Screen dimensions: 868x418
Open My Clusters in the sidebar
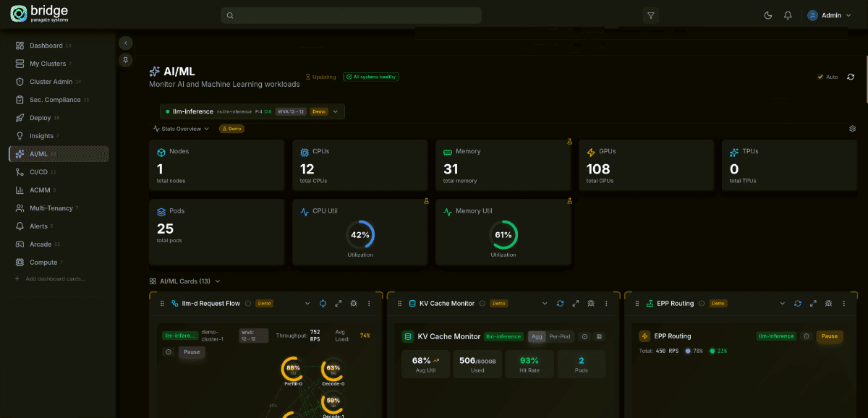[59, 64]
